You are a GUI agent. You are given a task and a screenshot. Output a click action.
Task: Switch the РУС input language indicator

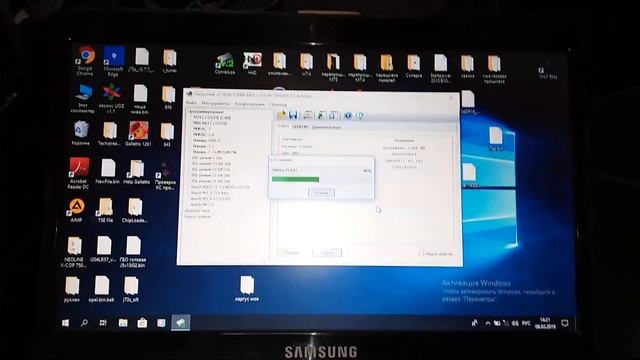tap(526, 323)
